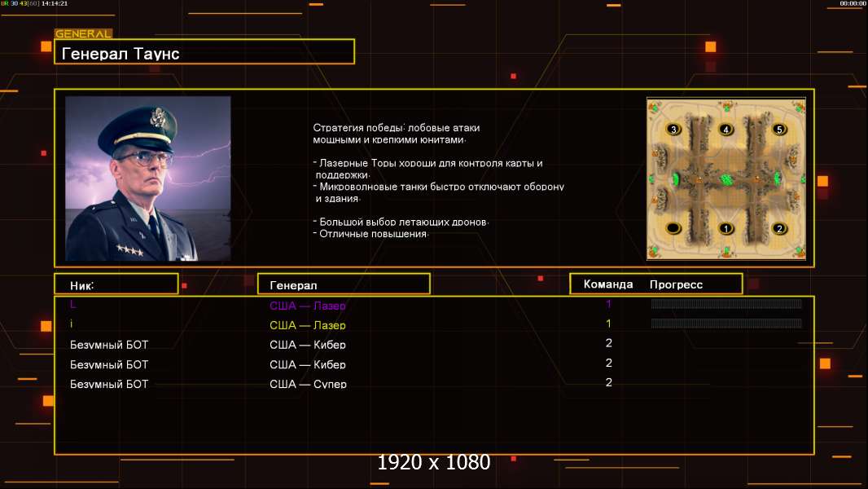This screenshot has height=489, width=868.
Task: Select the США — Супер bot row
Action: pyautogui.click(x=434, y=383)
